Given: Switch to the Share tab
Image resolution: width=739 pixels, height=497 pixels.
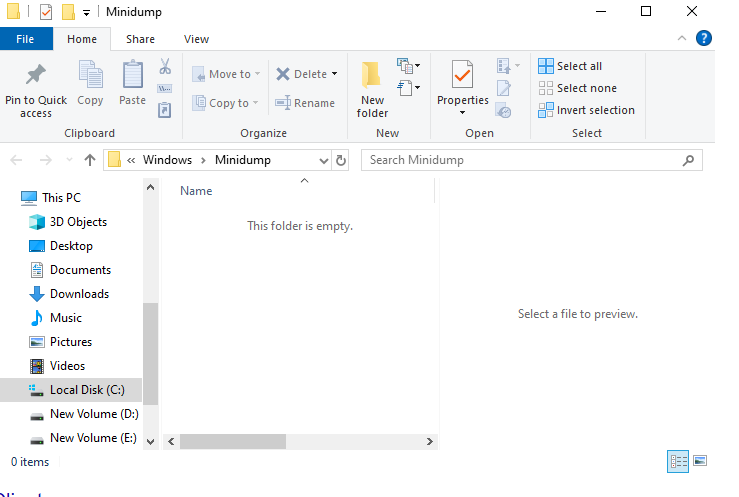Looking at the screenshot, I should tap(140, 39).
